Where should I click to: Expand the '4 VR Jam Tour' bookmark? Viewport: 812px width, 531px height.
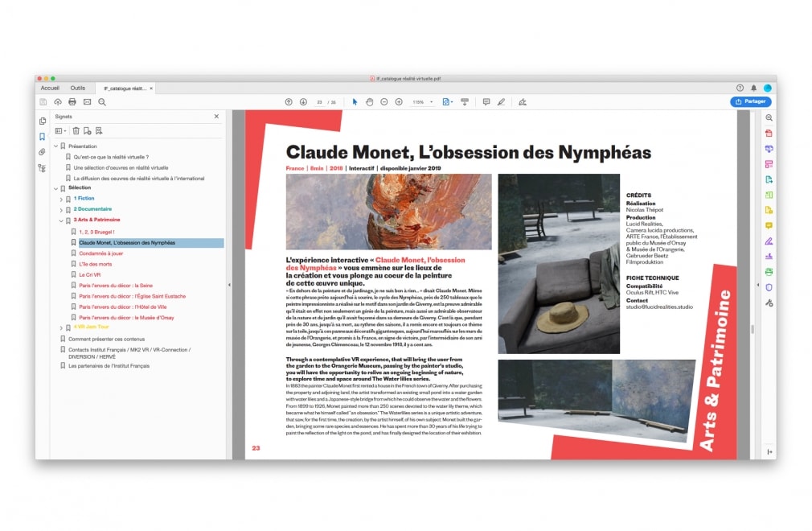click(61, 328)
